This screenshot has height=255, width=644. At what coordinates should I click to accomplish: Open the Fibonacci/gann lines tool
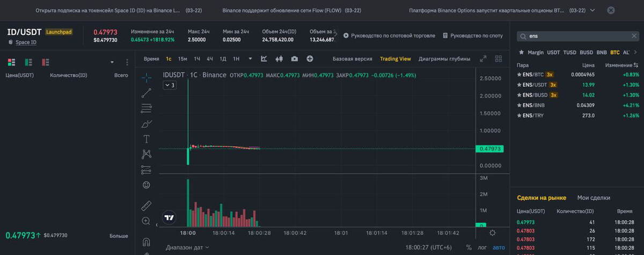coord(146,108)
